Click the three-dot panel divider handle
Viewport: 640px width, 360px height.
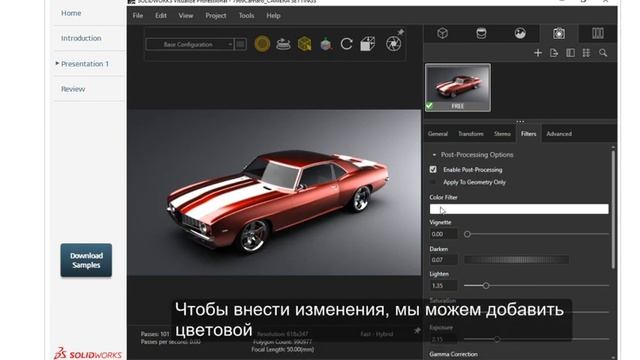[x=520, y=121]
